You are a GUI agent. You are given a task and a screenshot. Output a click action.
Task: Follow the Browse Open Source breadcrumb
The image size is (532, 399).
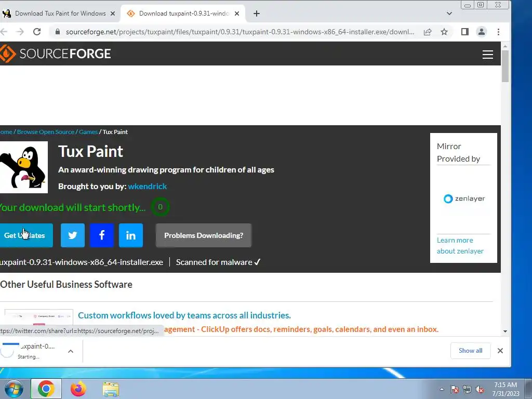(x=46, y=132)
